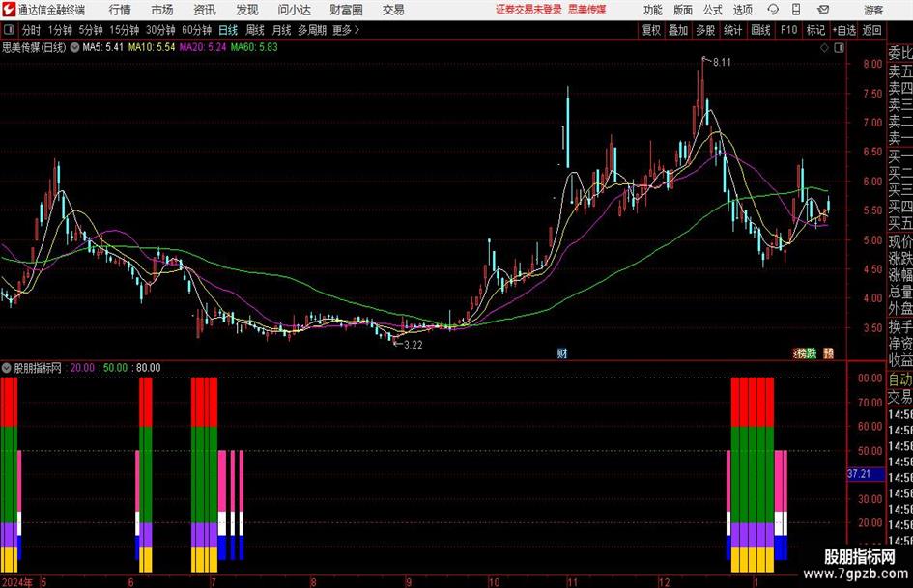Click the 游客 guest account button
The height and width of the screenshot is (588, 913).
[x=873, y=10]
